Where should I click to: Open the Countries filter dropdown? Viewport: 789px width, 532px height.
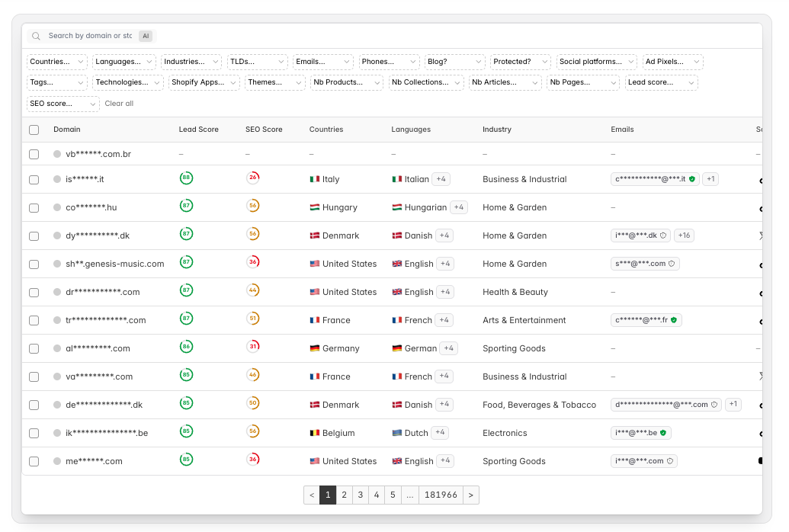click(x=57, y=62)
